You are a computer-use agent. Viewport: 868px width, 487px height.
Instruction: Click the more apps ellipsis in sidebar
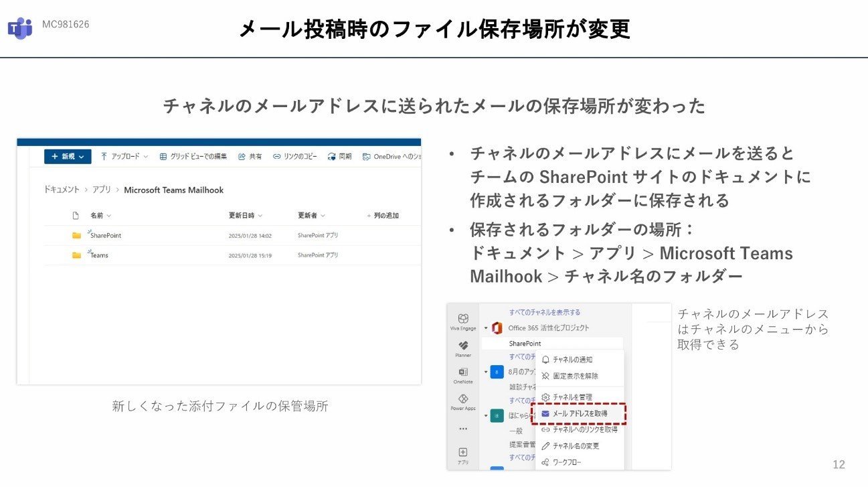(x=463, y=428)
